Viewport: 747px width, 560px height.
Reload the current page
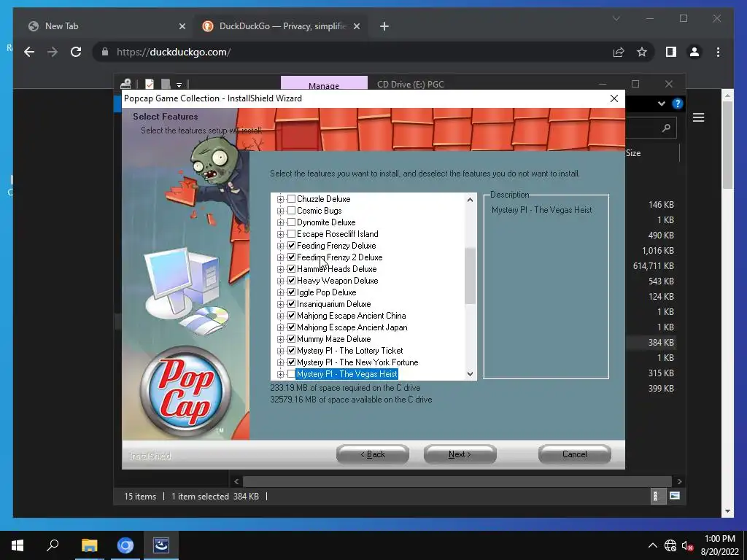(x=76, y=52)
